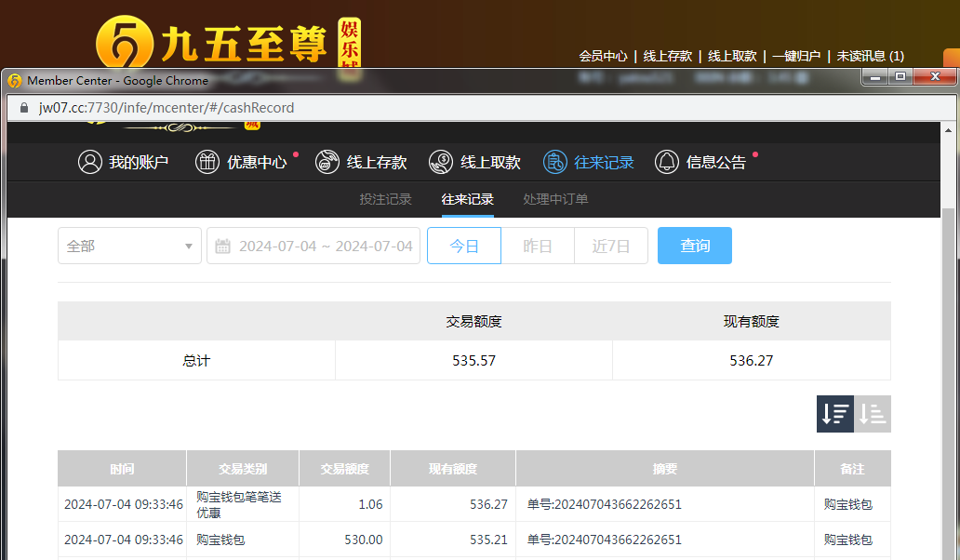Click the online deposit coin icon
The width and height of the screenshot is (960, 560).
327,162
